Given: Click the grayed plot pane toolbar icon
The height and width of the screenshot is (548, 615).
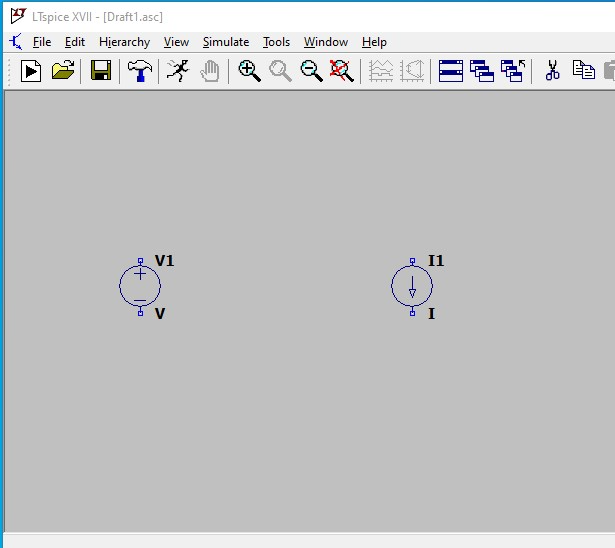Looking at the screenshot, I should tap(412, 71).
